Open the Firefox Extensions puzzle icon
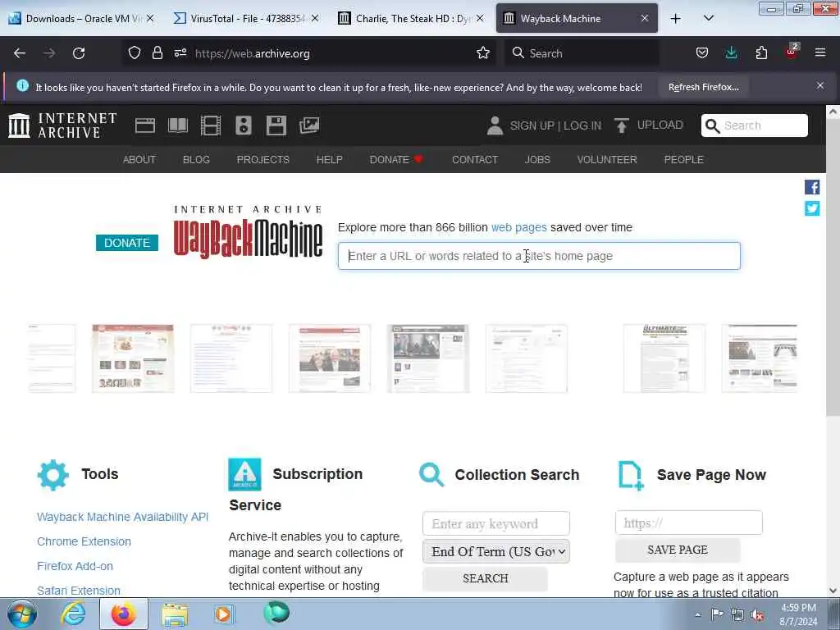This screenshot has width=840, height=630. pos(761,53)
